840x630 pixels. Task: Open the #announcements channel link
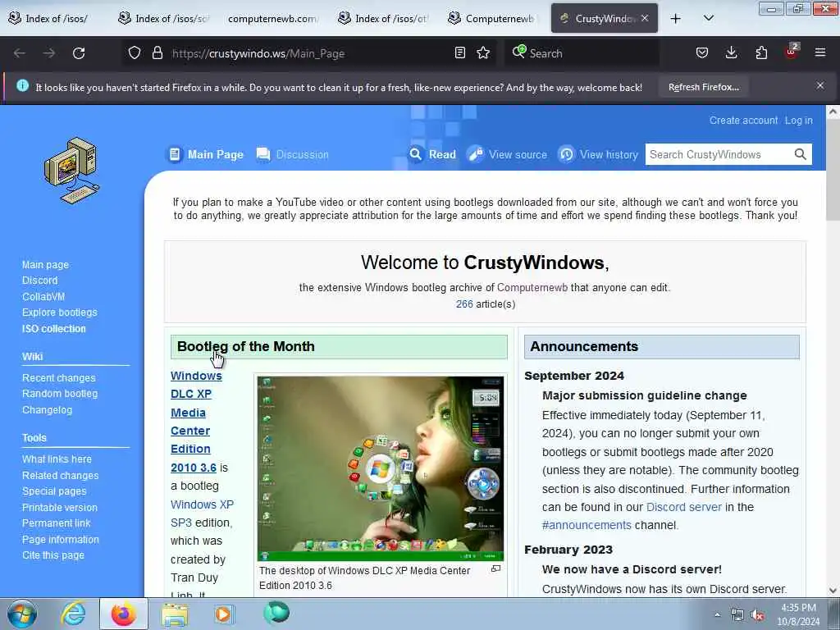(587, 525)
